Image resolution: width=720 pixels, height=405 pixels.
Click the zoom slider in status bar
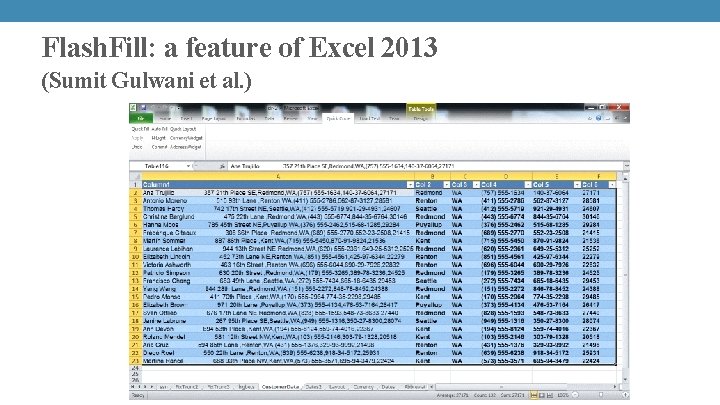pos(600,395)
